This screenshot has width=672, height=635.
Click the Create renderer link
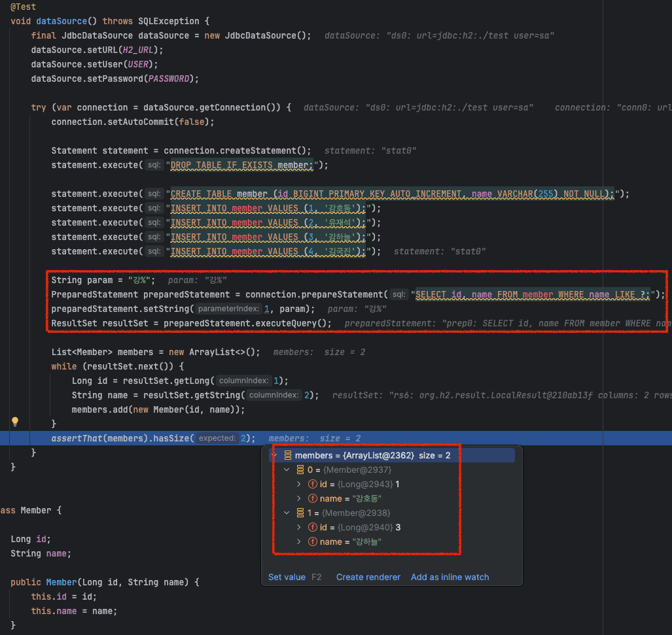[368, 577]
